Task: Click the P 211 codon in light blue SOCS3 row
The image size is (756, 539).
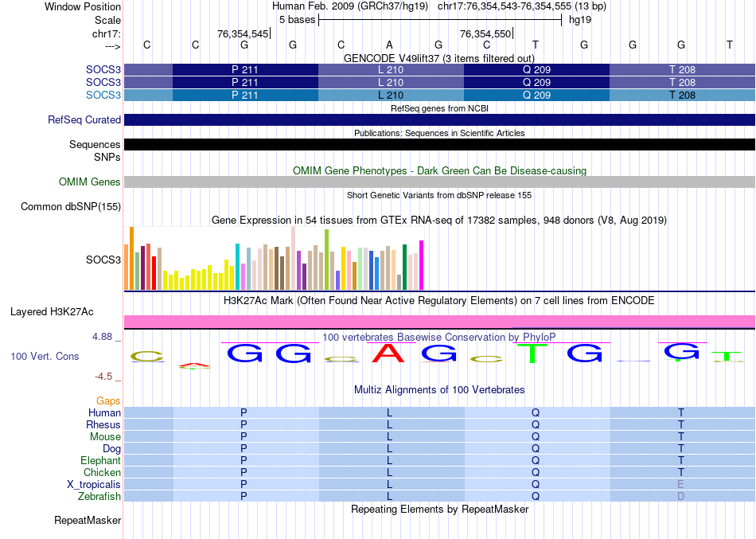Action: point(245,95)
